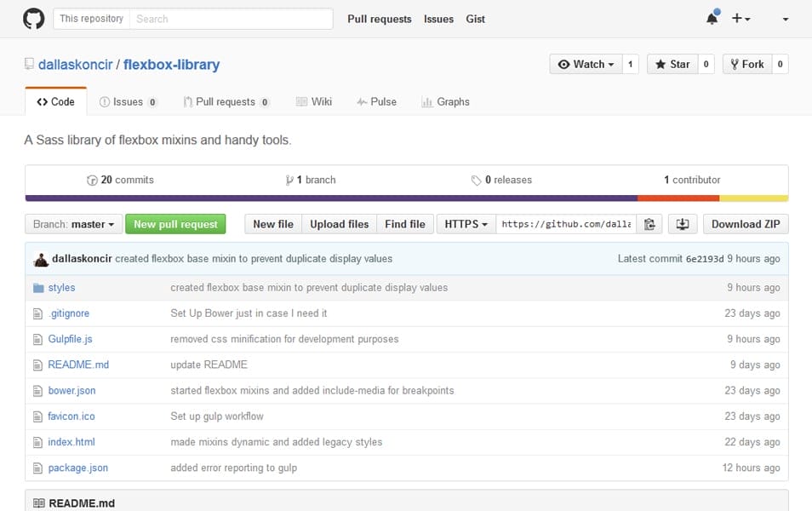
Task: Open the package.json file
Action: [x=78, y=468]
